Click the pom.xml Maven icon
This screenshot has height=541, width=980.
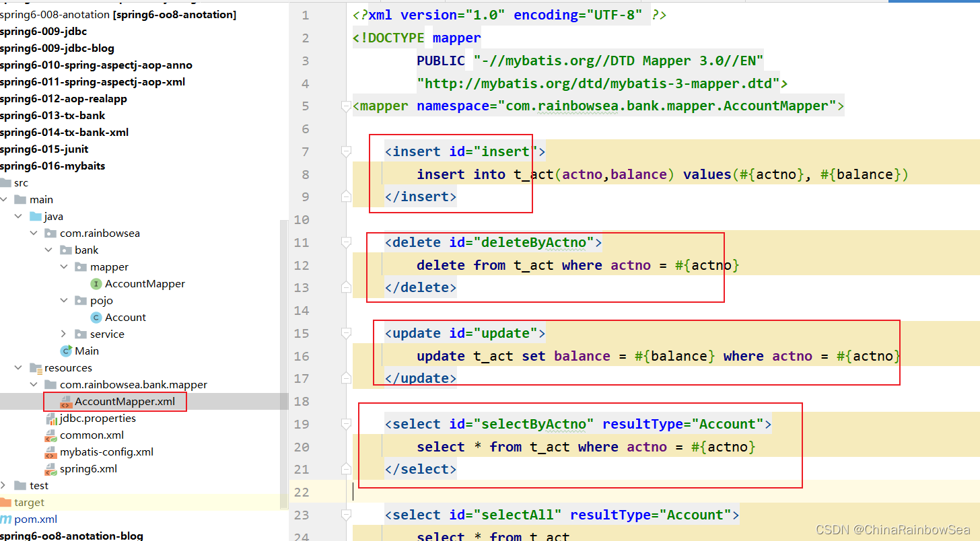click(6, 519)
